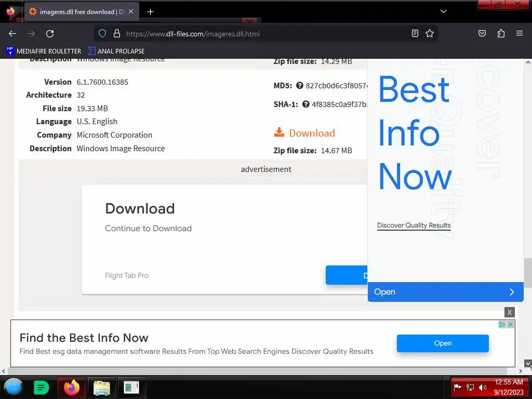
Task: Click the Flight Tab Pro advertiser label
Action: pos(127,275)
